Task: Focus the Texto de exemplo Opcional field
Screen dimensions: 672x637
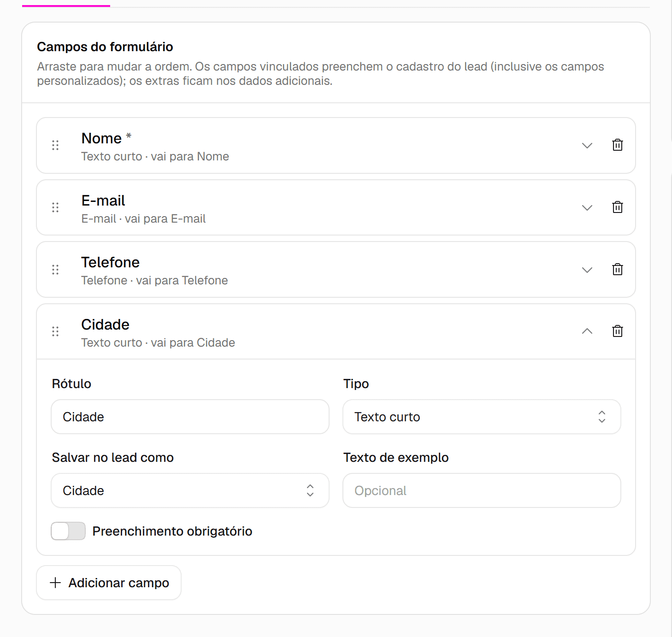Action: pyautogui.click(x=482, y=490)
